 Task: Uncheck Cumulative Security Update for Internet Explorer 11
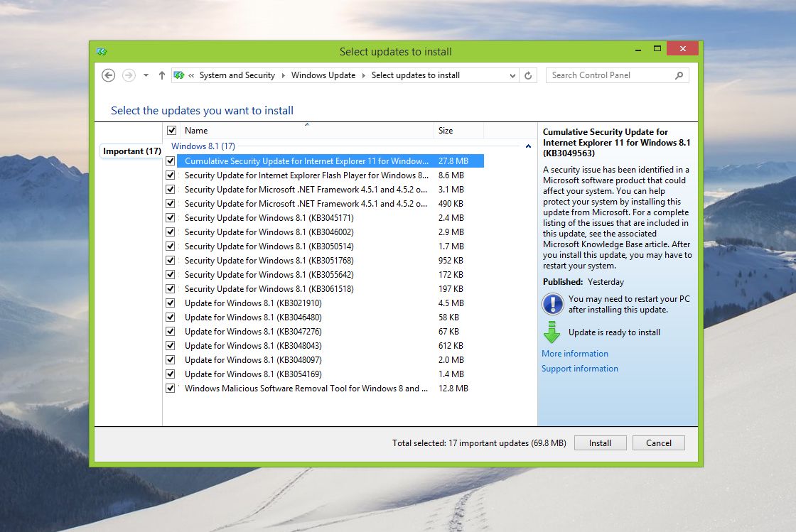pos(171,161)
